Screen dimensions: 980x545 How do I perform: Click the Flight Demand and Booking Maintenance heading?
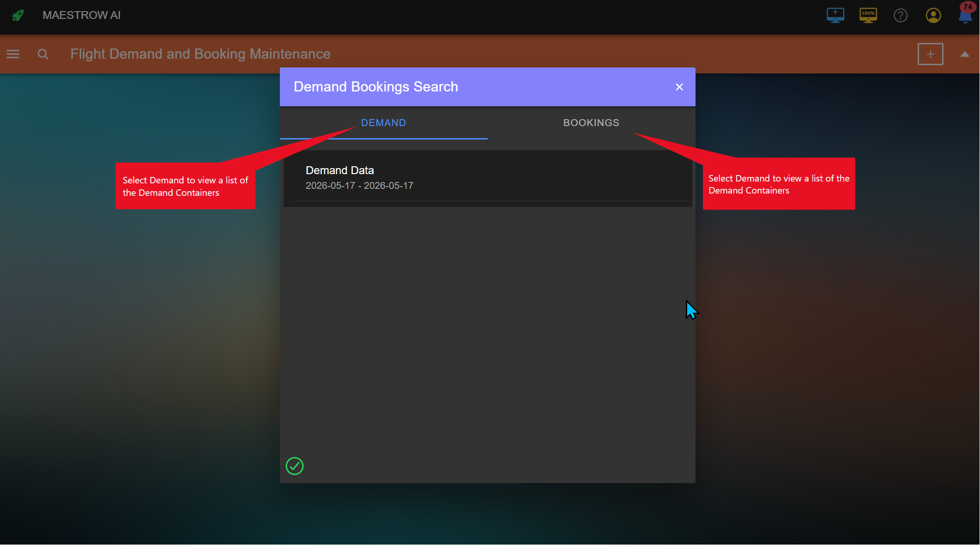pos(200,54)
